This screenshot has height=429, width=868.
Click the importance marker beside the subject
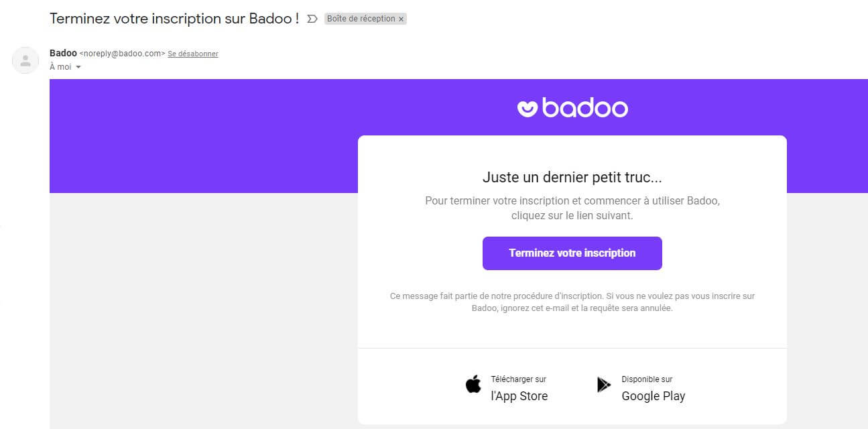point(312,19)
